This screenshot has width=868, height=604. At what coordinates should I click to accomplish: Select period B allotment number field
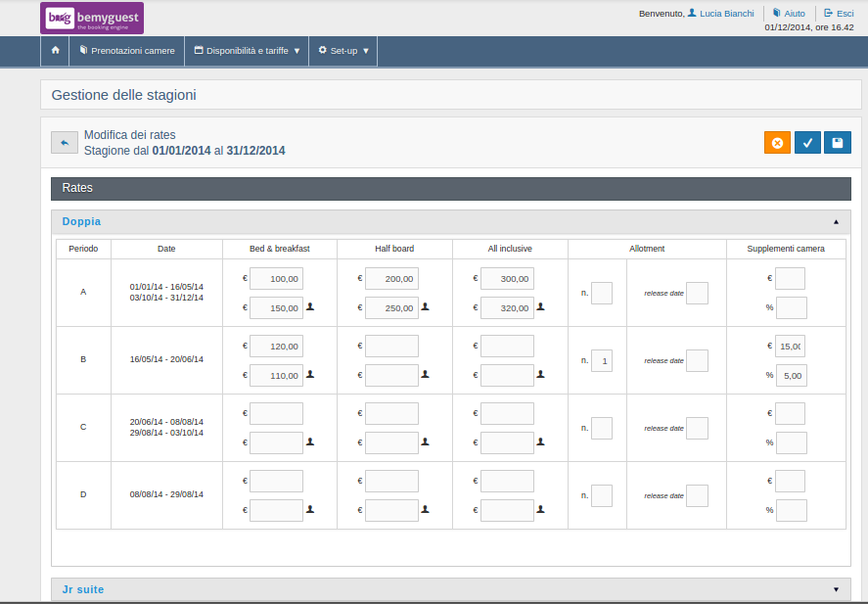tap(602, 361)
